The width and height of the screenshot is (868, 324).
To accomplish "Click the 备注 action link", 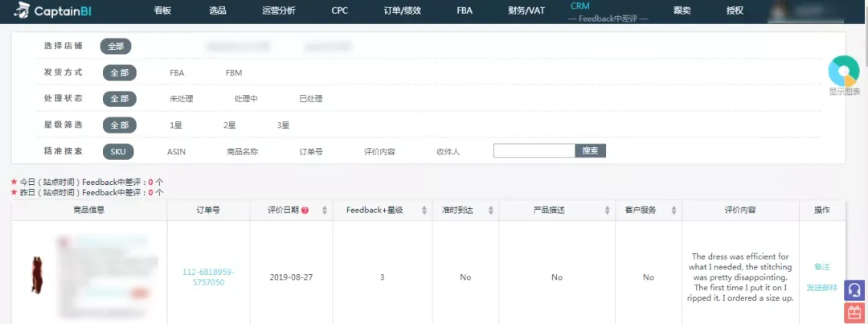I will click(x=822, y=267).
